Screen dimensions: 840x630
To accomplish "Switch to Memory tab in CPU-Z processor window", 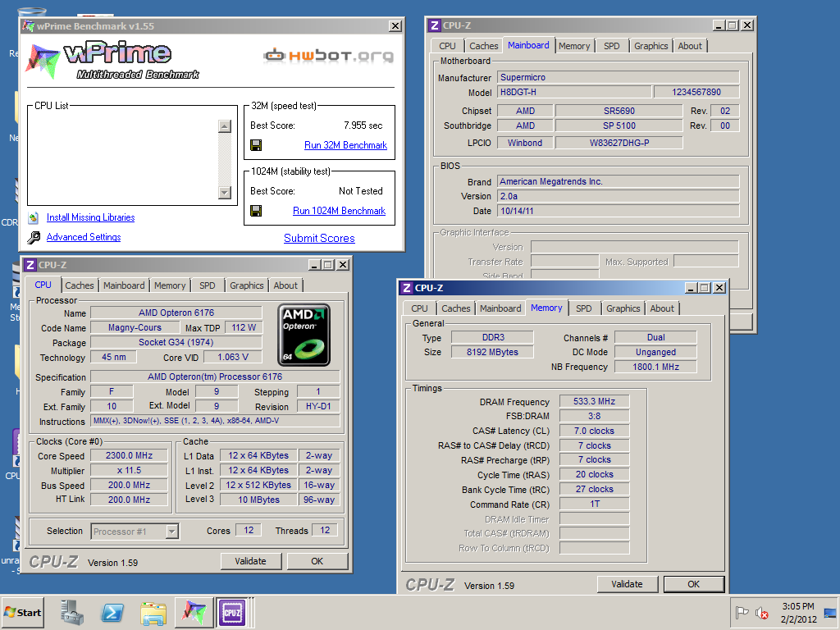I will tap(170, 285).
